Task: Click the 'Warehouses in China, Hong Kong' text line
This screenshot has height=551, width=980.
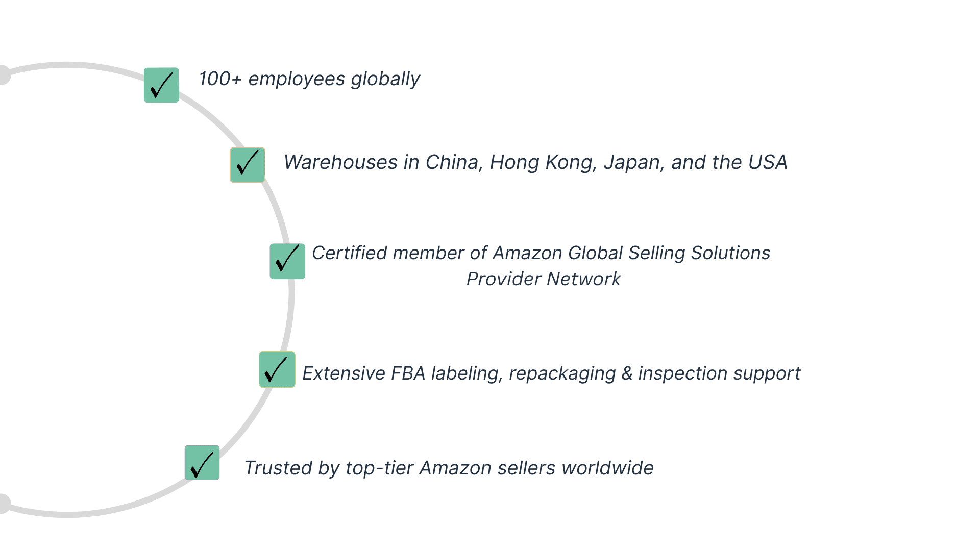Action: click(x=535, y=162)
